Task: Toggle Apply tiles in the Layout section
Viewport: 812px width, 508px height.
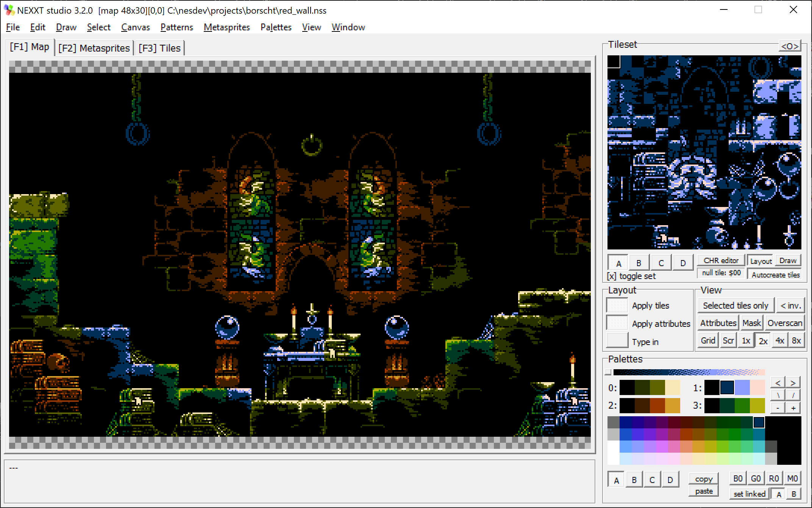Action: point(617,306)
